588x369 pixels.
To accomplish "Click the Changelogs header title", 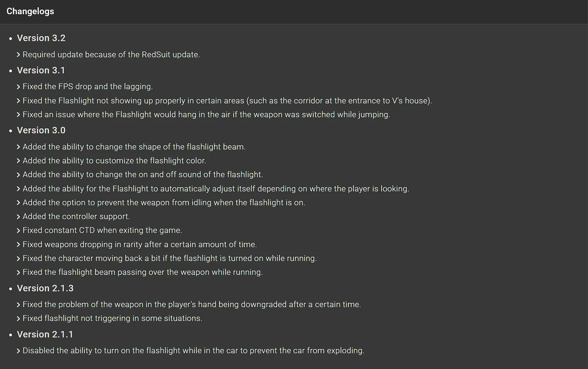I will (x=30, y=12).
